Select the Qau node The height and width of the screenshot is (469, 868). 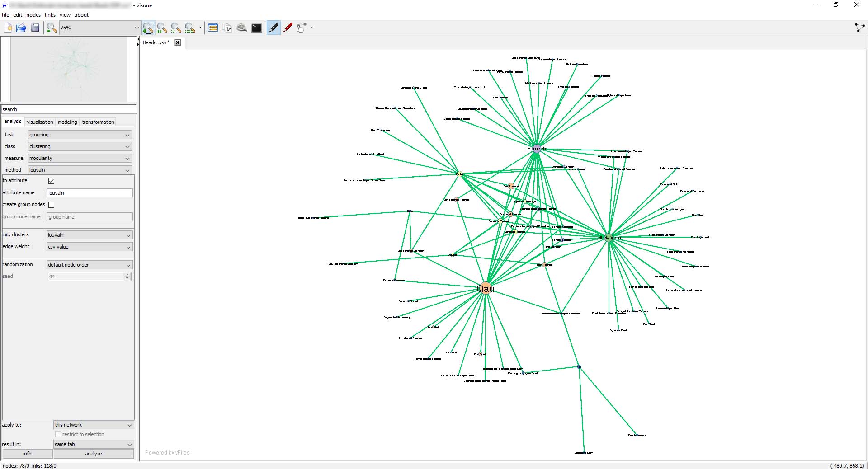[x=485, y=288]
